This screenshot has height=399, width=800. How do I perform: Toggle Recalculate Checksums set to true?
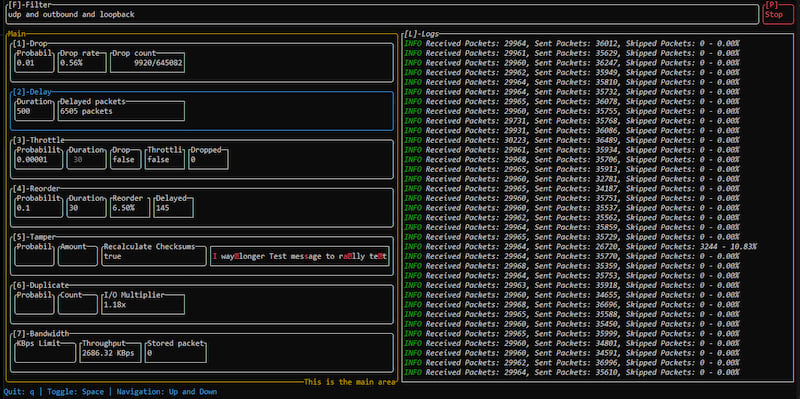154,256
